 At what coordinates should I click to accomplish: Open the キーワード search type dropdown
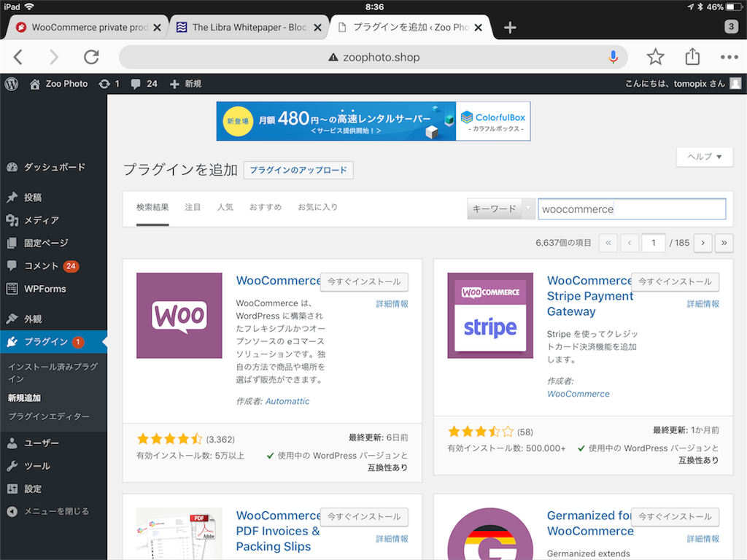(501, 209)
